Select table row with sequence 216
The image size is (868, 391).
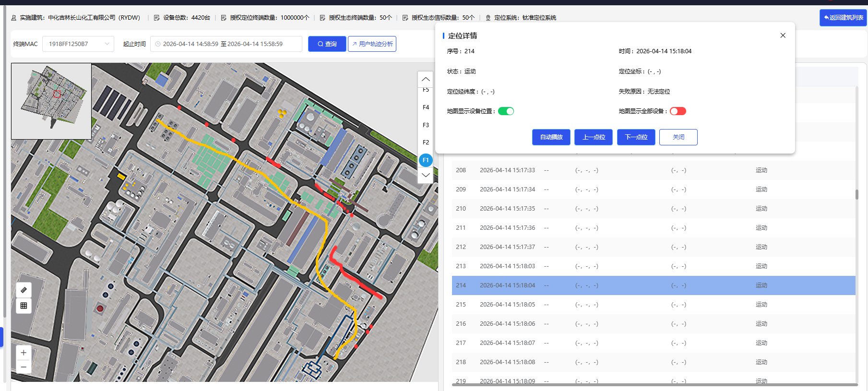(x=654, y=324)
